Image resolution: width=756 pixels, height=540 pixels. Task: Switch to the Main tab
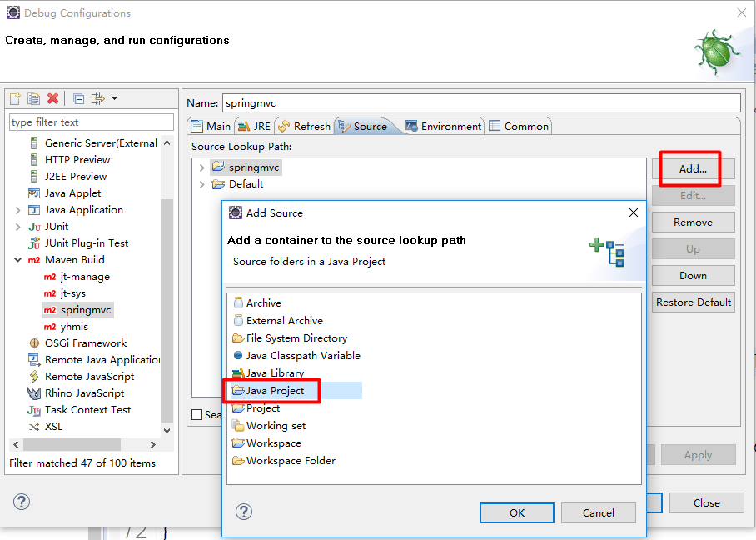[211, 127]
